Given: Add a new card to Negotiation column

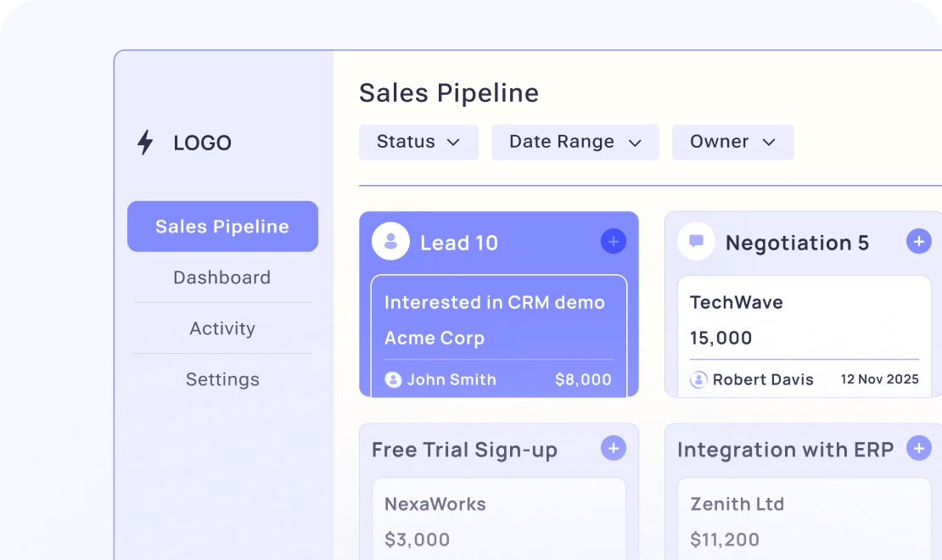Looking at the screenshot, I should coord(918,241).
